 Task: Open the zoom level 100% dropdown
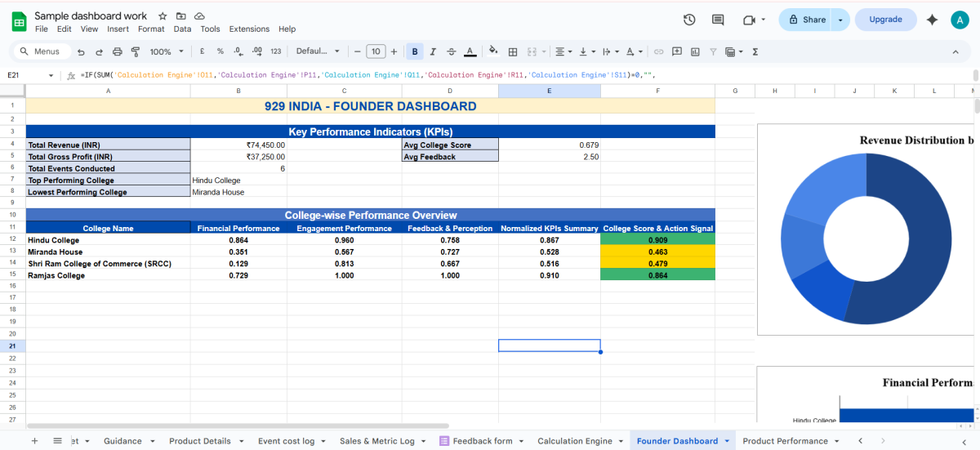(x=167, y=51)
